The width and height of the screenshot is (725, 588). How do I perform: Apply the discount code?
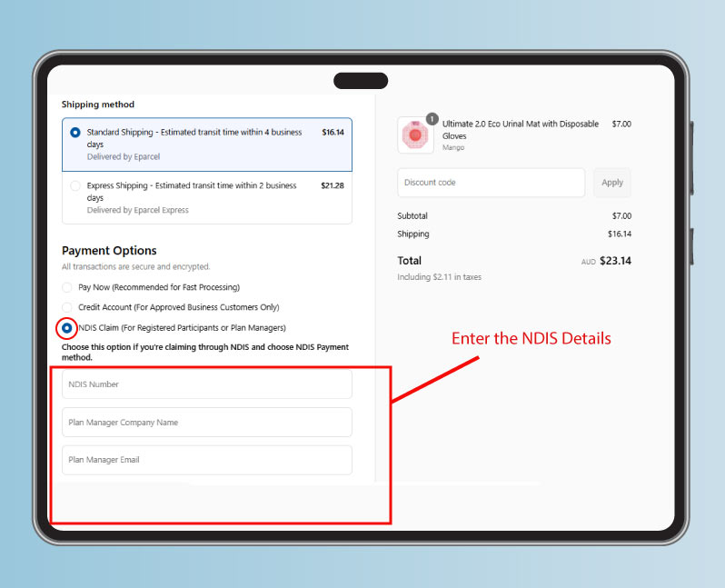click(x=612, y=183)
